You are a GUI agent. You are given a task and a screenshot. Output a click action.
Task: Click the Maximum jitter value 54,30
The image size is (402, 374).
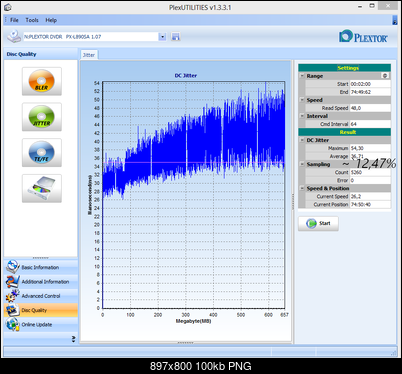[x=370, y=148]
